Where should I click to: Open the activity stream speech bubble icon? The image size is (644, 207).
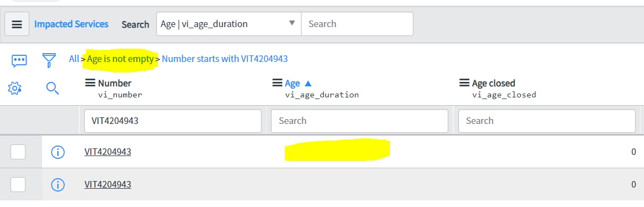click(19, 61)
